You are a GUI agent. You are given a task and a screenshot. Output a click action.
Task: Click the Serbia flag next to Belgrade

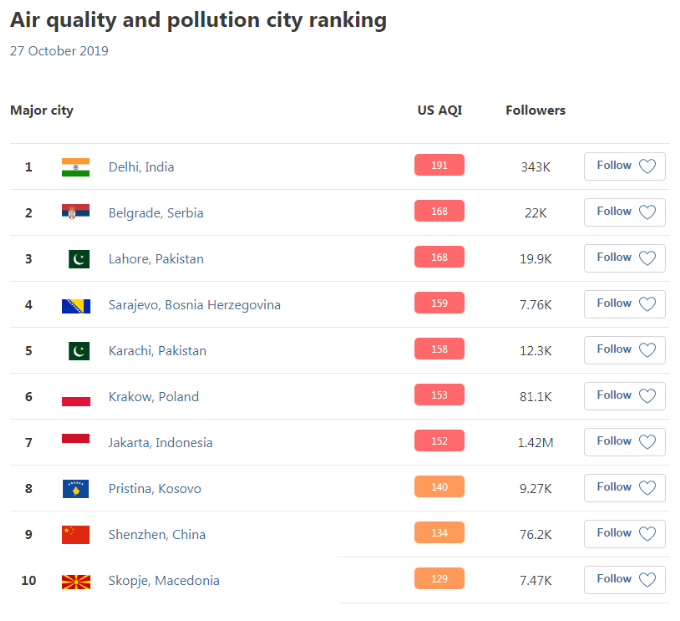click(76, 212)
